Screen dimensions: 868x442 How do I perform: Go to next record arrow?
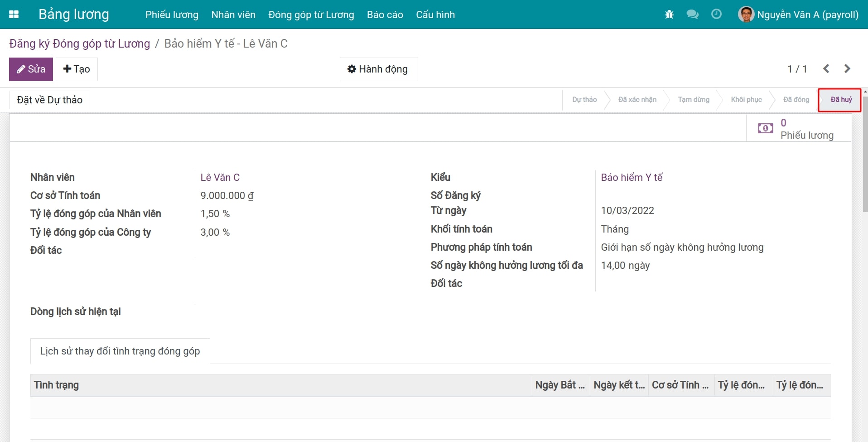pyautogui.click(x=847, y=69)
